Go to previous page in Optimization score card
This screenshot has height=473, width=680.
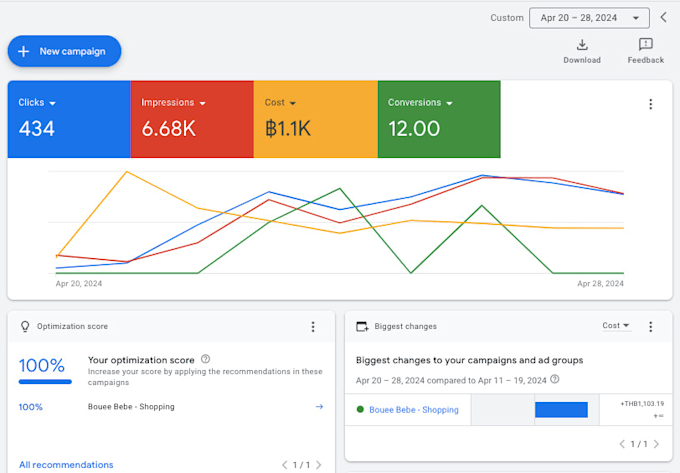click(284, 465)
